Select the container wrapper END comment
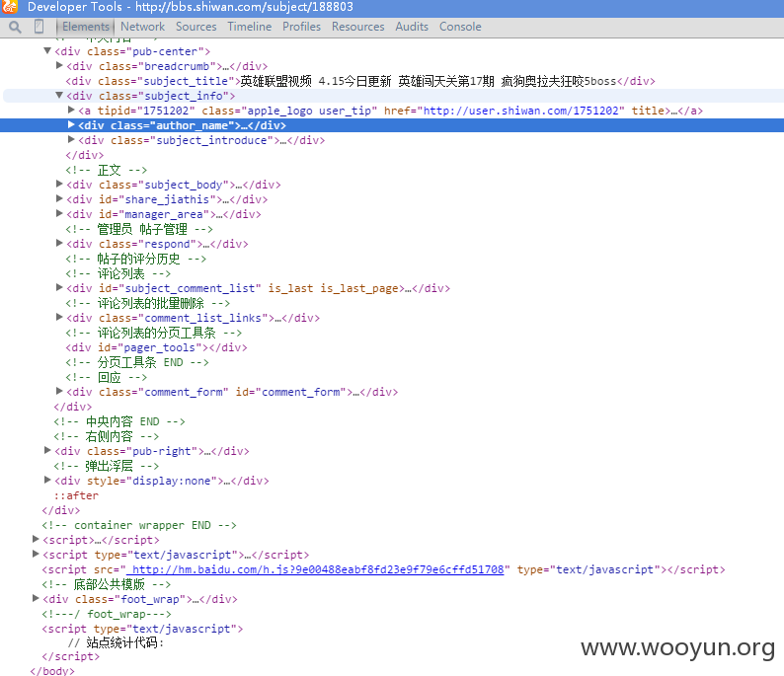Screen dimensions: 784x676 [x=139, y=525]
